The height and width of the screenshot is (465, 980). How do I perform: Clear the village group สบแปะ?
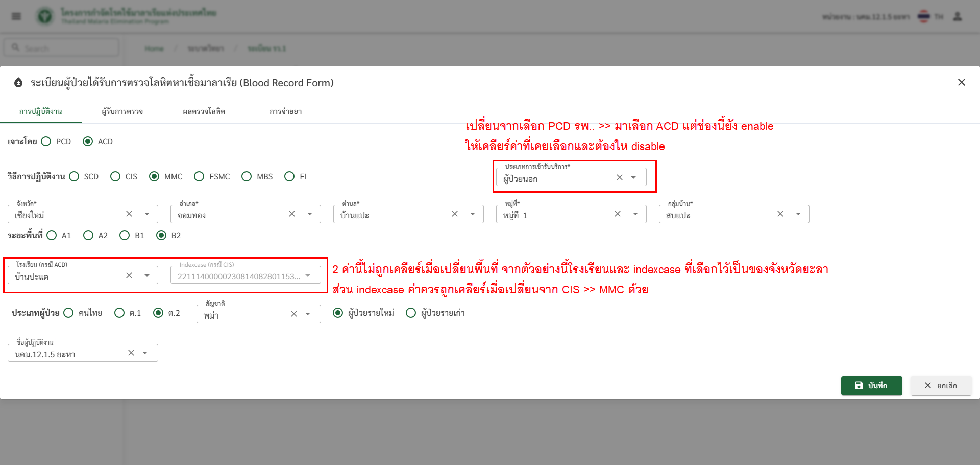(780, 214)
